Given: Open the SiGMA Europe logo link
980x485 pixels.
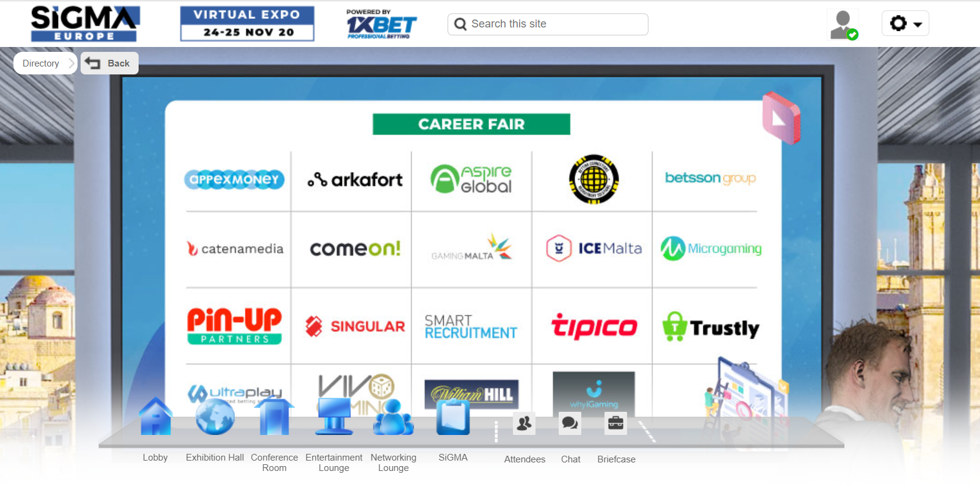Looking at the screenshot, I should coord(85,24).
